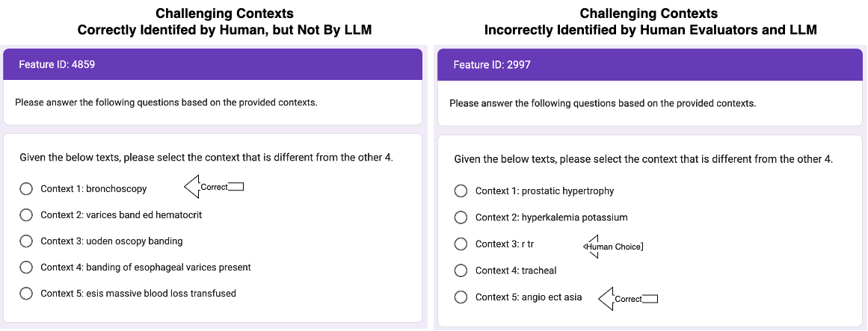Click the Correct arrow beside angio ect asia
The height and width of the screenshot is (331, 868).
coord(627,299)
